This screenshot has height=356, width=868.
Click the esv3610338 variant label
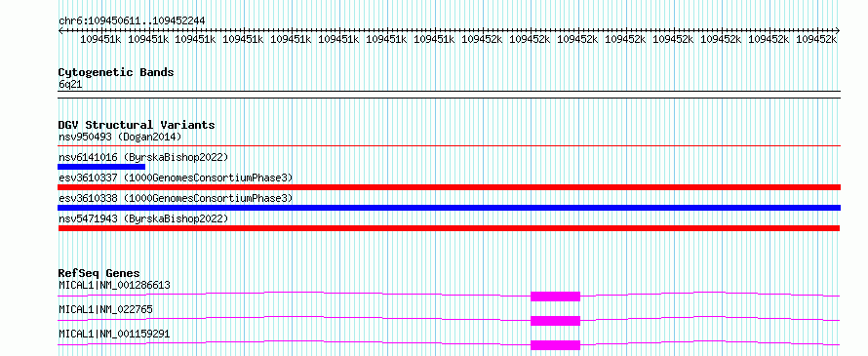click(176, 198)
